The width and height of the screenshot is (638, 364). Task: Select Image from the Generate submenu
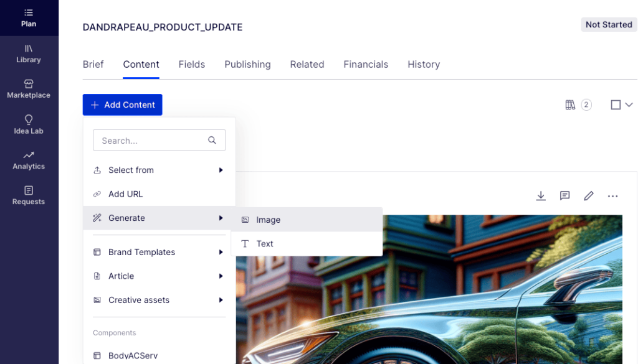click(x=307, y=220)
